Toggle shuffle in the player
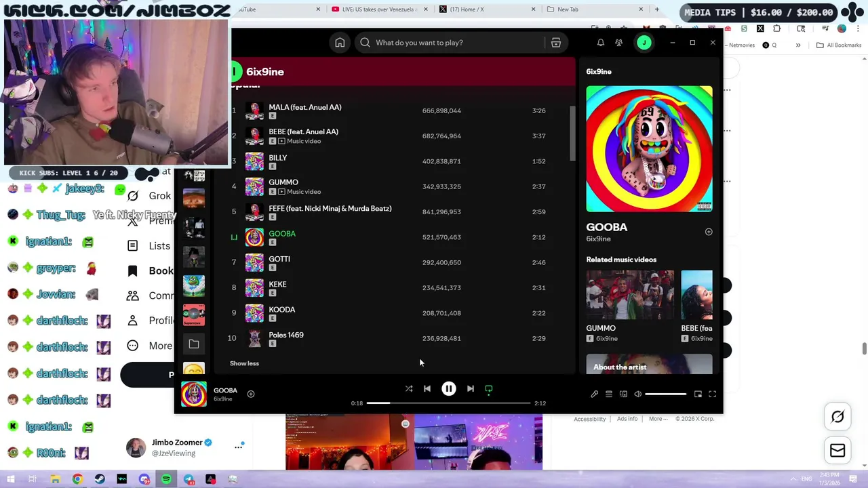868x488 pixels. (409, 389)
